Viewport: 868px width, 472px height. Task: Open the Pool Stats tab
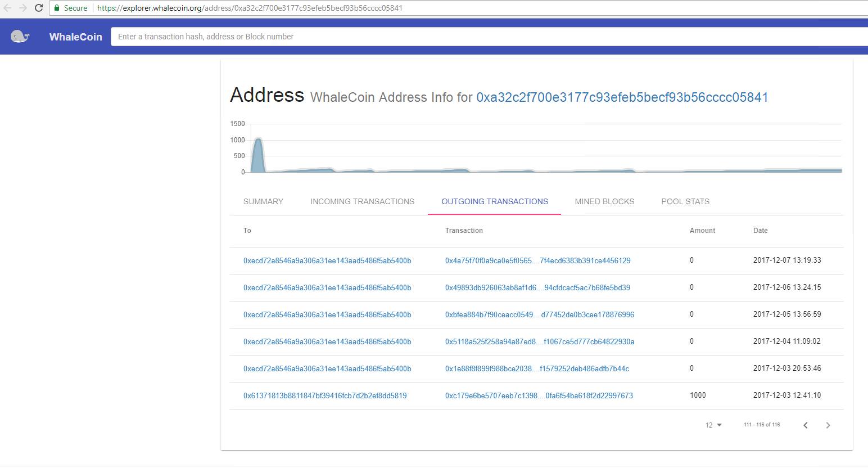coord(685,201)
